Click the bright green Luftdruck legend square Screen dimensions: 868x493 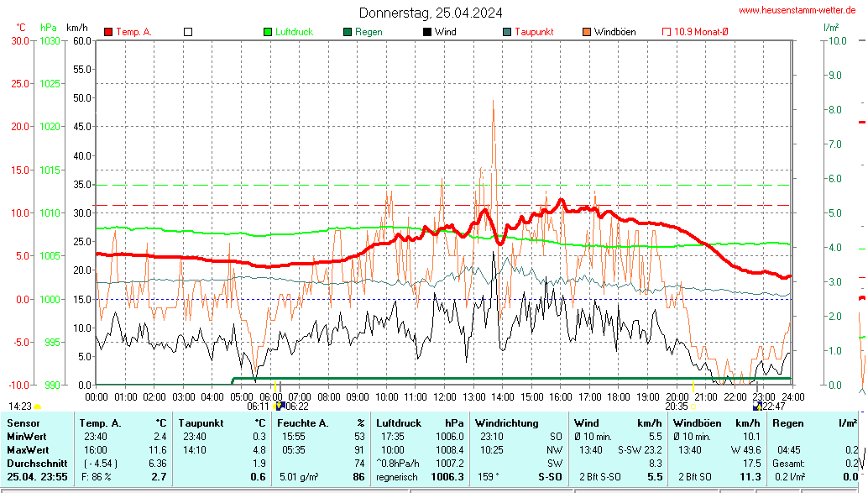coord(268,32)
